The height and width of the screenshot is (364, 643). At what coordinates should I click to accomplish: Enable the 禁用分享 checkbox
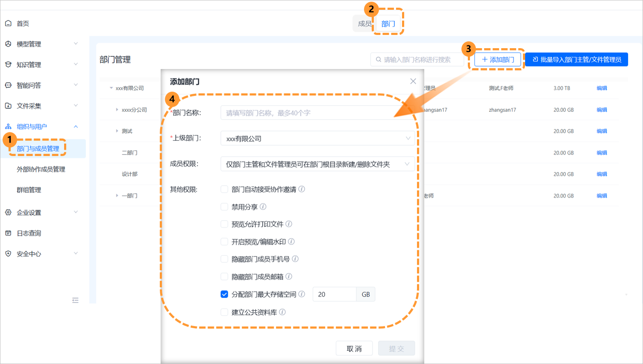point(224,207)
